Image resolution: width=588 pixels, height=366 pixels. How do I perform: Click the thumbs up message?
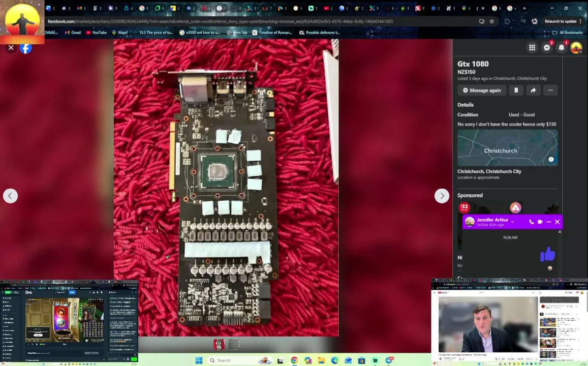pyautogui.click(x=547, y=255)
